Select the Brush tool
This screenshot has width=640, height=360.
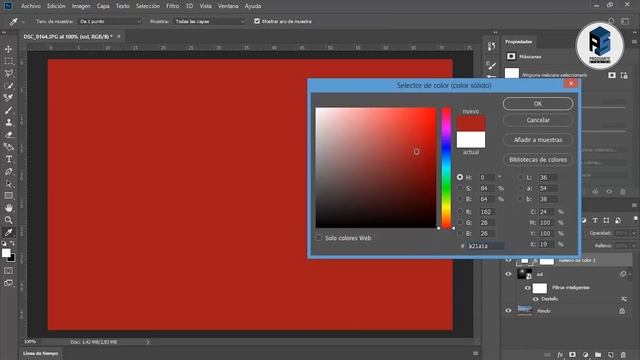tap(8, 110)
